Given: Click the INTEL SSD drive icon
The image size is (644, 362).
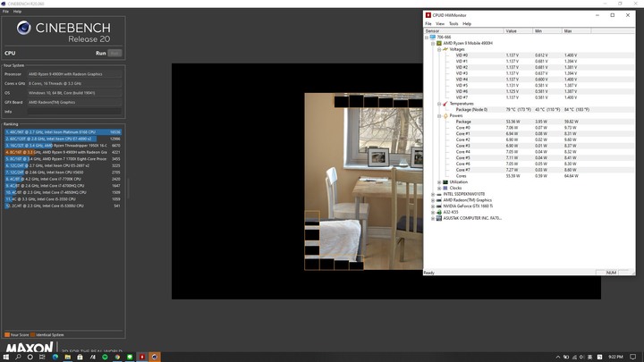Looking at the screenshot, I should (x=439, y=194).
